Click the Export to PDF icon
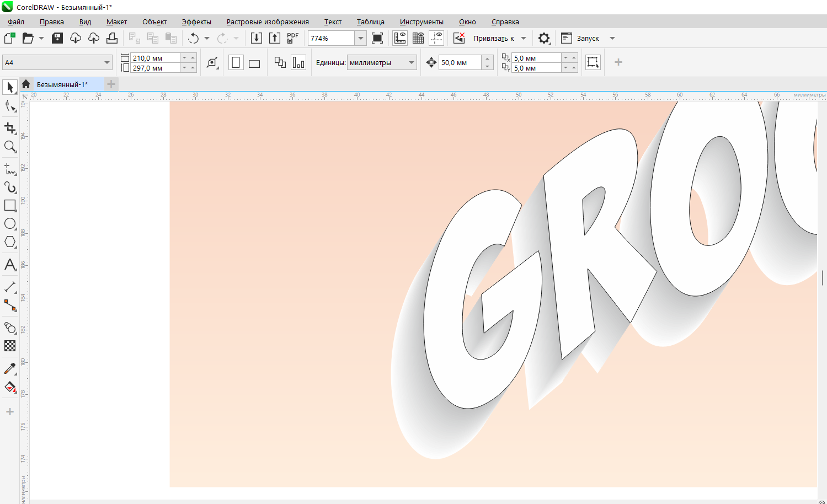This screenshot has height=504, width=827. click(x=292, y=38)
